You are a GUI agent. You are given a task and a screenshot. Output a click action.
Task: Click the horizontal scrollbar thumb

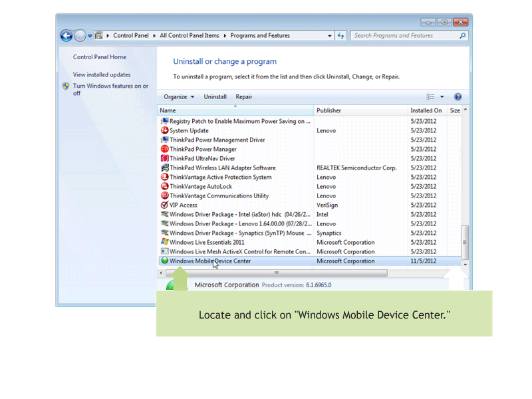277,273
